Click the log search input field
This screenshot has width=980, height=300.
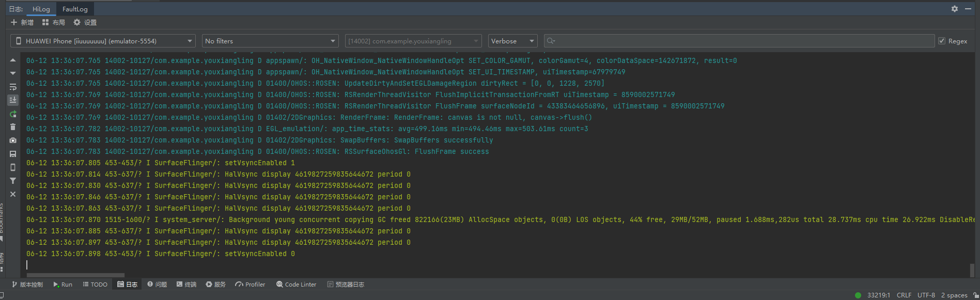click(x=739, y=41)
